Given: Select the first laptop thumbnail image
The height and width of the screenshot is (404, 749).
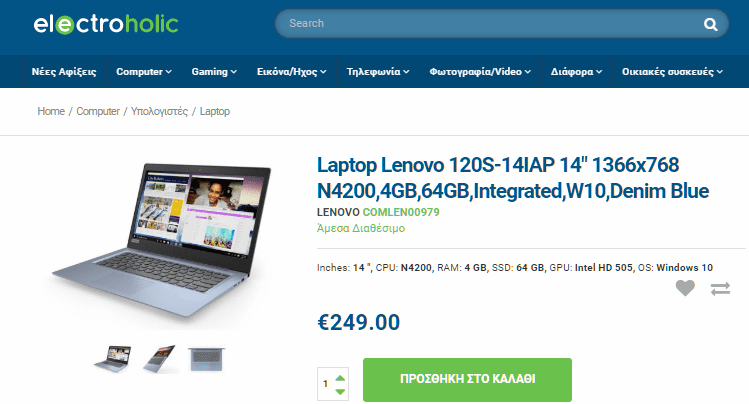Looking at the screenshot, I should [x=113, y=359].
